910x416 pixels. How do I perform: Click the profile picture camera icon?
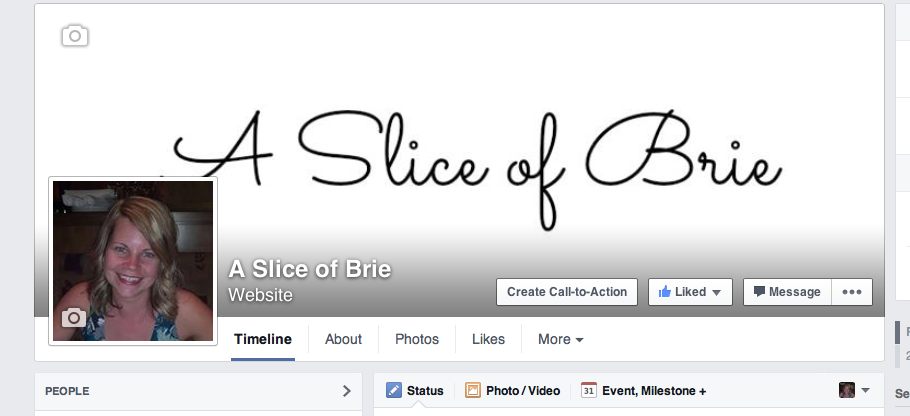74,317
